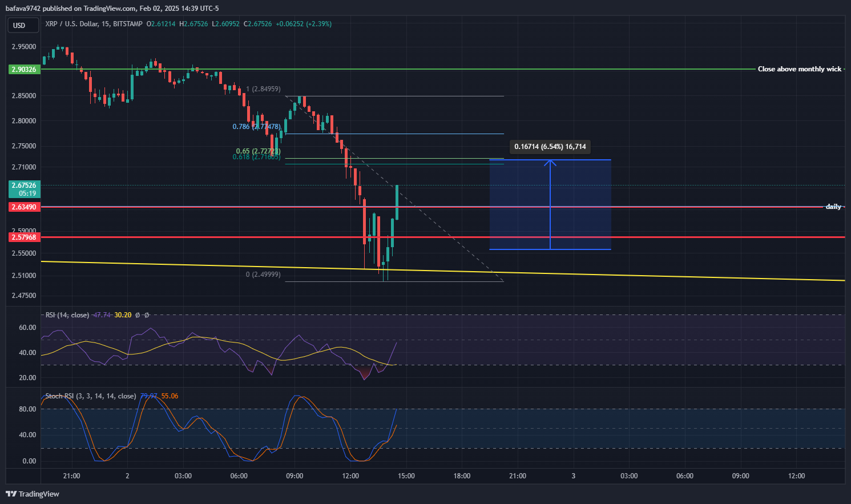851x504 pixels.
Task: Click the Stoch RSI axis 0.00 label
Action: [29, 461]
